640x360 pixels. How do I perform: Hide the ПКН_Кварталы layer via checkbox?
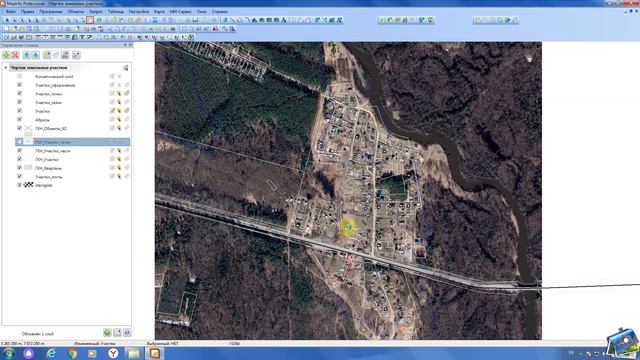19,168
